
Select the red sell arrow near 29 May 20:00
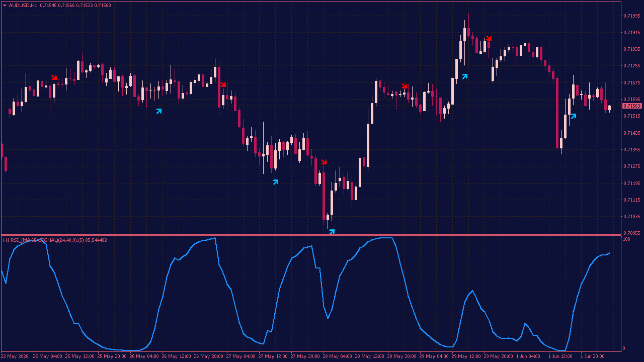point(489,38)
